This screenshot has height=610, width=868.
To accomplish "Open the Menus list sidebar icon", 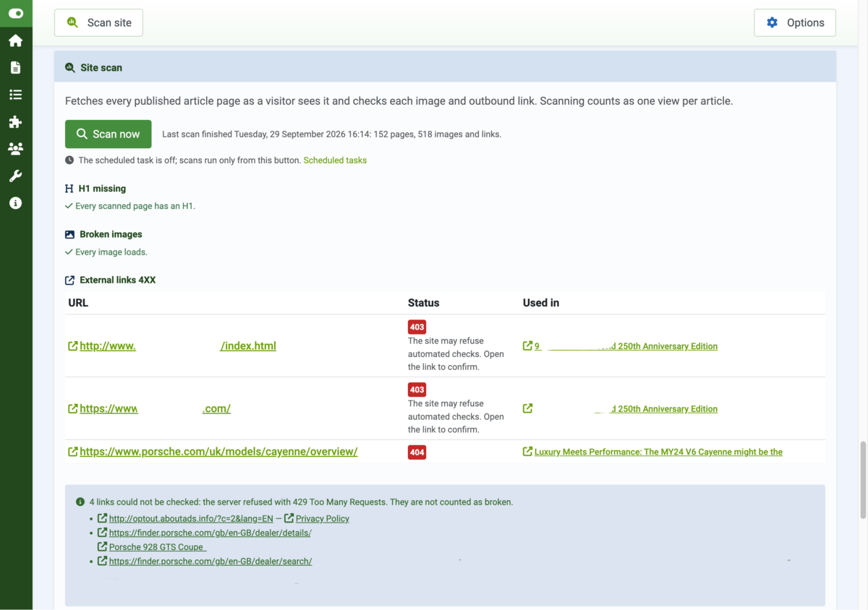I will click(15, 95).
